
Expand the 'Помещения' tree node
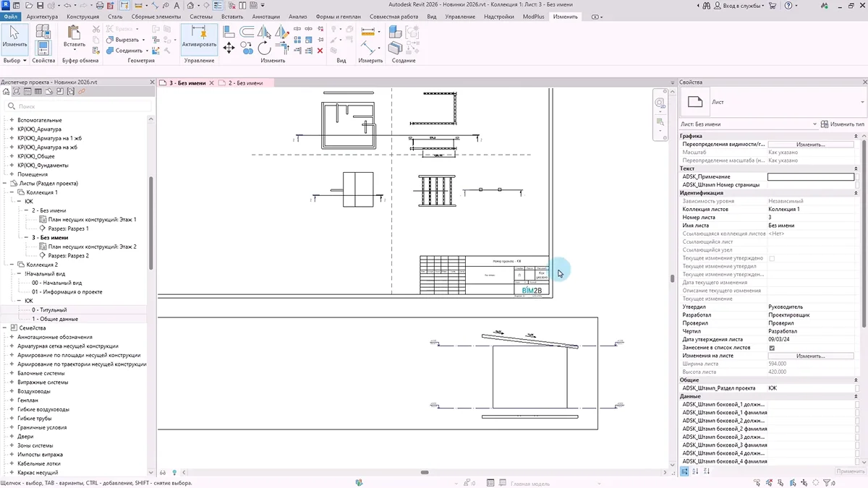coord(12,174)
